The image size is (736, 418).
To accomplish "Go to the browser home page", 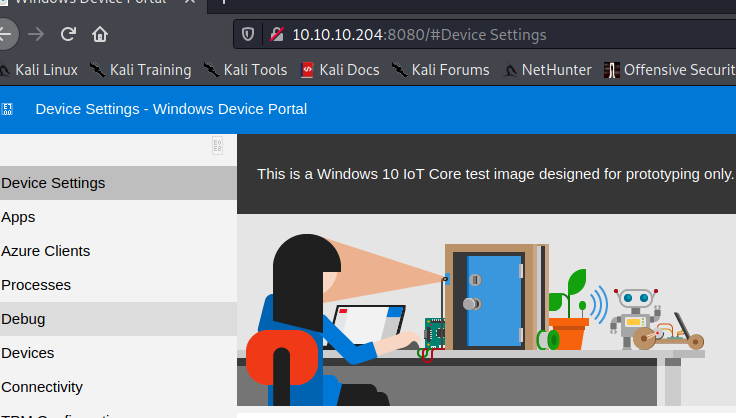I will (100, 34).
